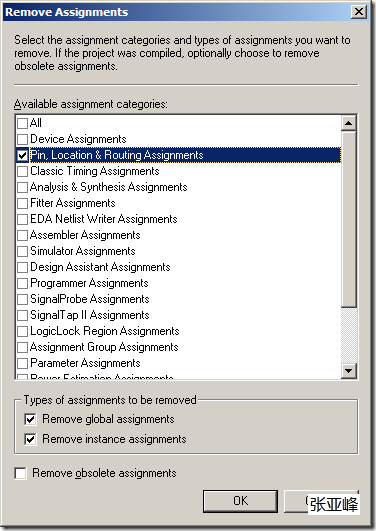Uncheck Remove instance assignments

tap(30, 439)
